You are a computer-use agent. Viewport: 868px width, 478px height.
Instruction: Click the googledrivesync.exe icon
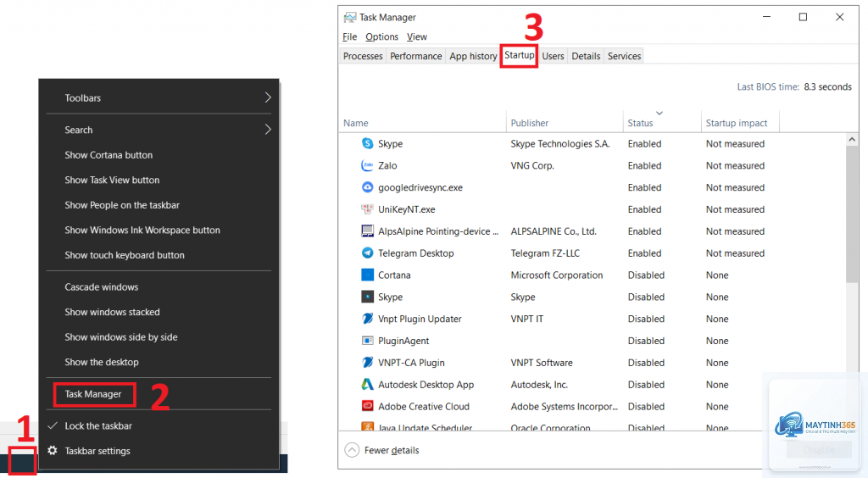click(368, 187)
